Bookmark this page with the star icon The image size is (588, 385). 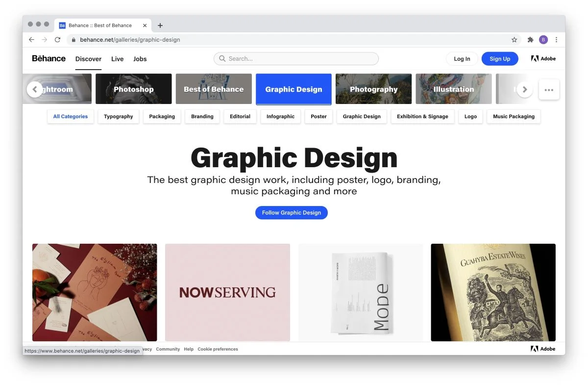[x=514, y=40]
